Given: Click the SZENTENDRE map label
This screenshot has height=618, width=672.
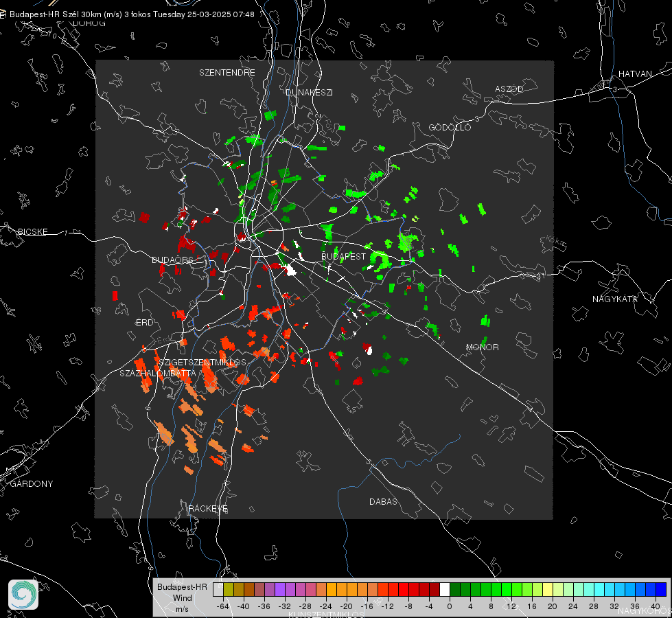Looking at the screenshot, I should 227,73.
